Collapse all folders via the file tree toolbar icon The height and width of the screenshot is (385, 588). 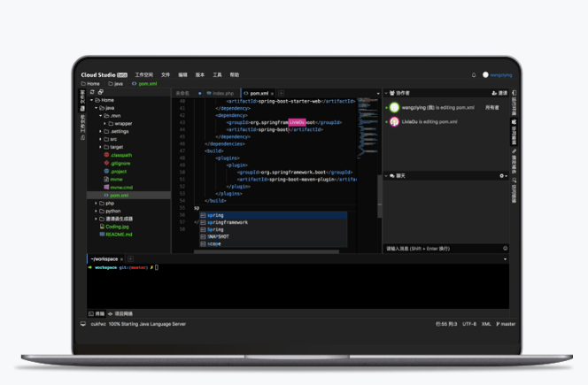100,92
